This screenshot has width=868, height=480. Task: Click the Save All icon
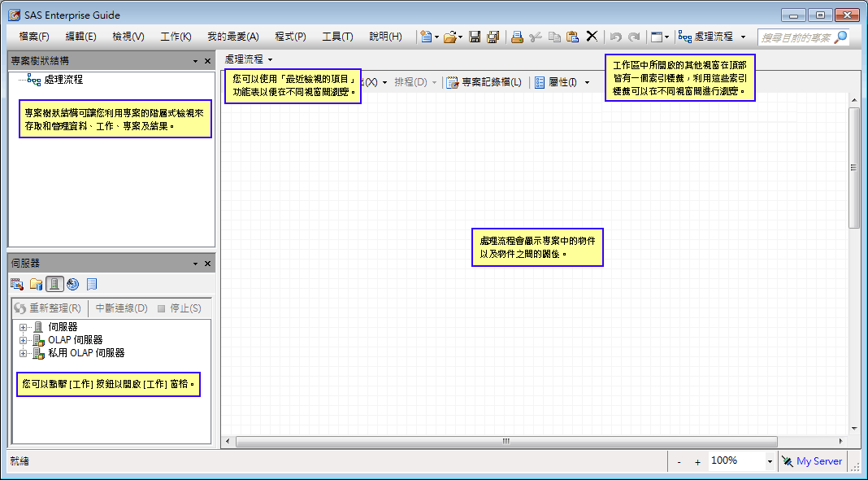pyautogui.click(x=493, y=37)
